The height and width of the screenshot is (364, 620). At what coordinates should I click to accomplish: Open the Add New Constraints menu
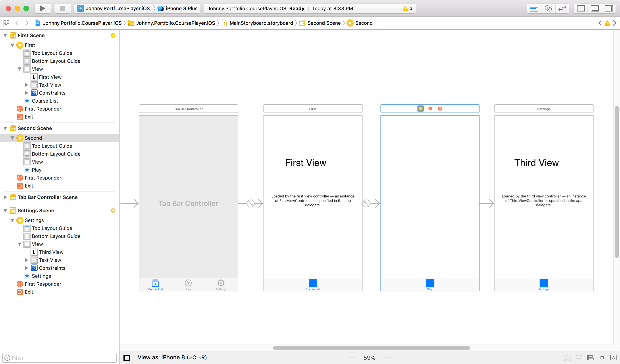(602, 358)
